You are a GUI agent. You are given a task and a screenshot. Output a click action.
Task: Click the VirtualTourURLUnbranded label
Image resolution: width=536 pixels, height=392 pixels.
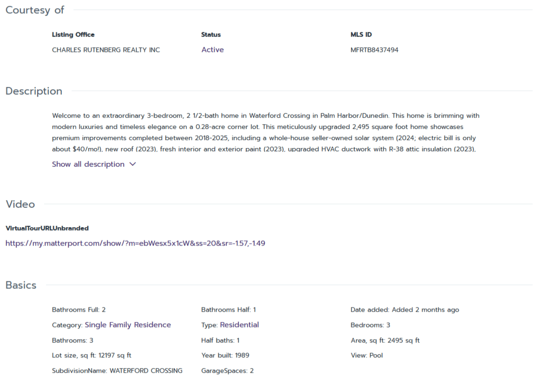point(47,228)
